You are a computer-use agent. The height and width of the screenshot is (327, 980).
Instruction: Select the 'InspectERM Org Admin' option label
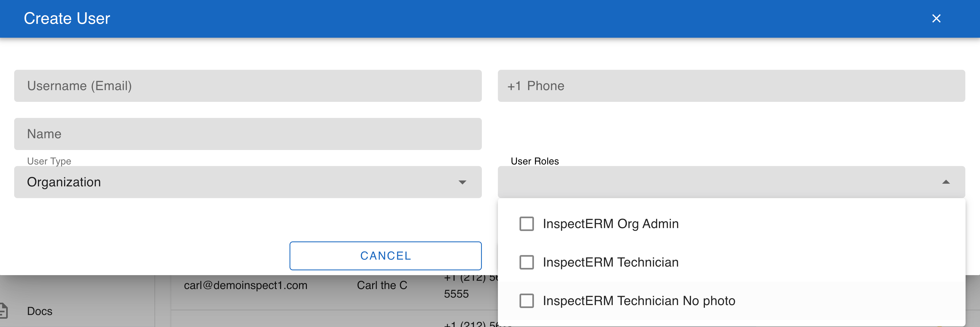click(x=611, y=224)
